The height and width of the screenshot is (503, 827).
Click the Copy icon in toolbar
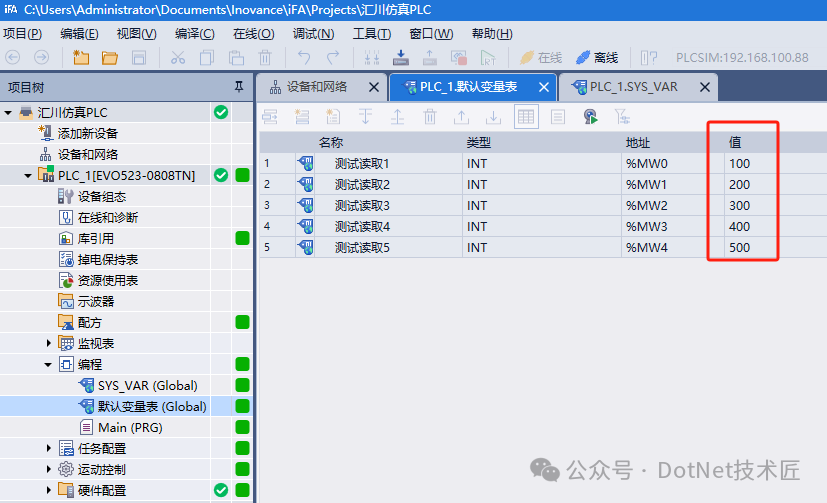coord(207,57)
